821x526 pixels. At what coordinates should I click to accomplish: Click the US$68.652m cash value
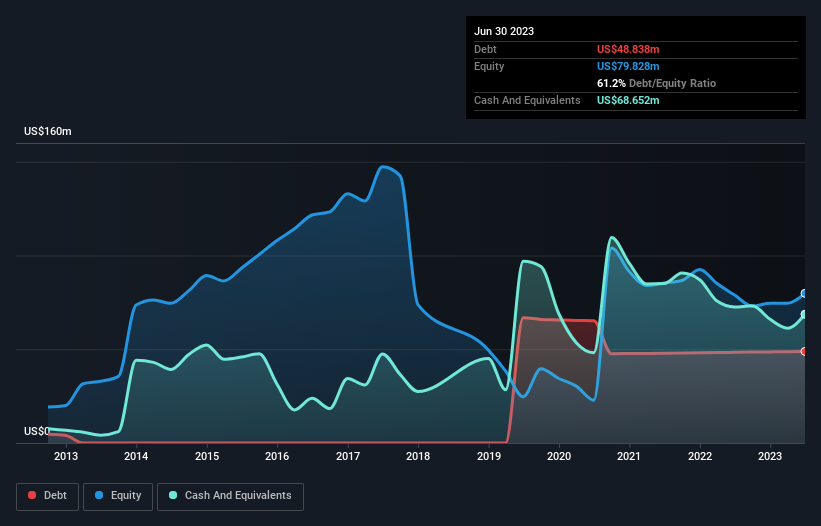coord(628,100)
